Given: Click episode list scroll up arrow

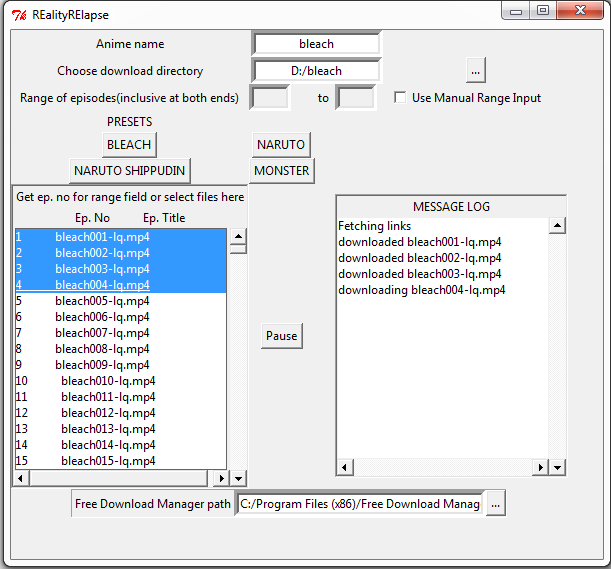Looking at the screenshot, I should click(238, 236).
